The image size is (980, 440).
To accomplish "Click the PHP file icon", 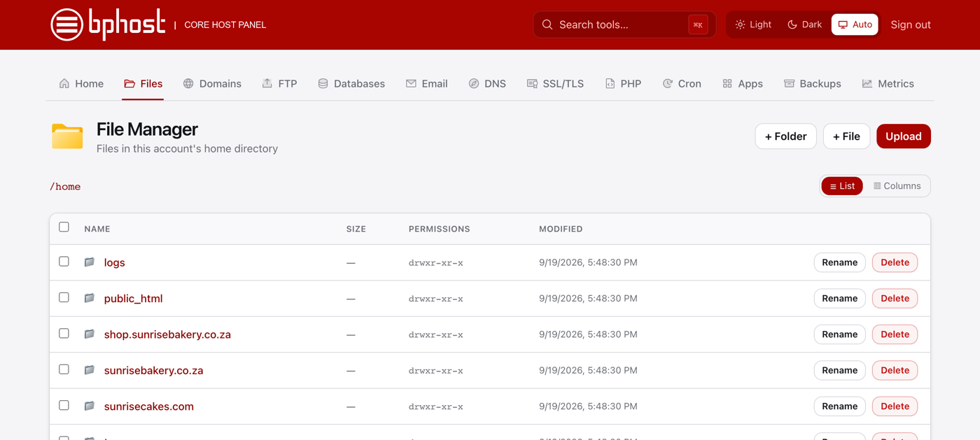I will [610, 83].
